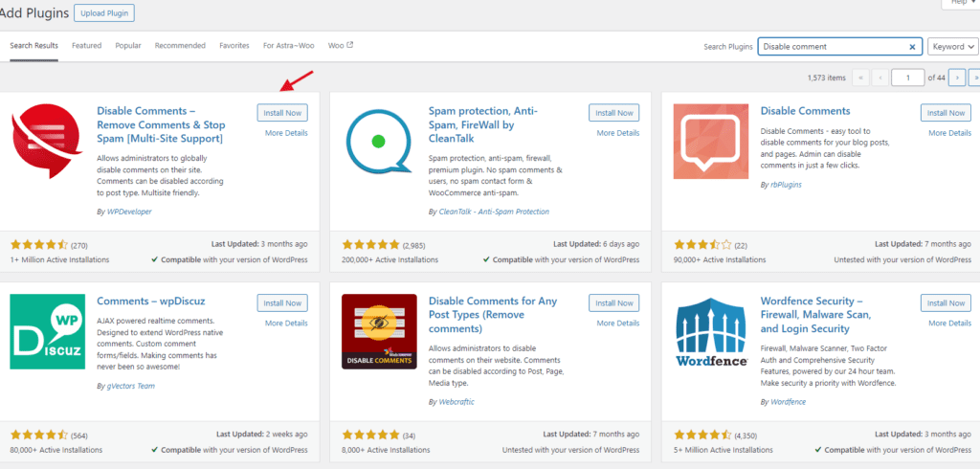Visit the rbPlugins author link
Screen dimensions: 980x469
tap(785, 185)
